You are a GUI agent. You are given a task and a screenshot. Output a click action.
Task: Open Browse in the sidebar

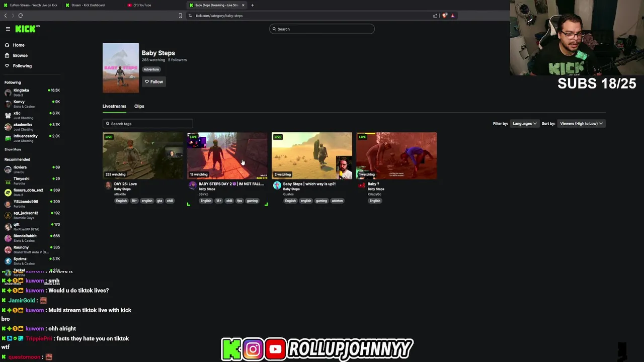[x=20, y=55]
